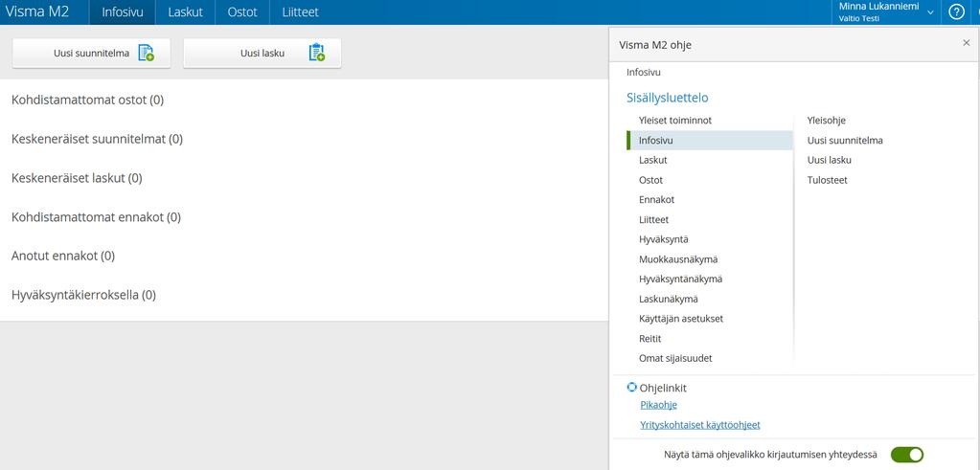Open the Pikaohje link

(x=659, y=405)
